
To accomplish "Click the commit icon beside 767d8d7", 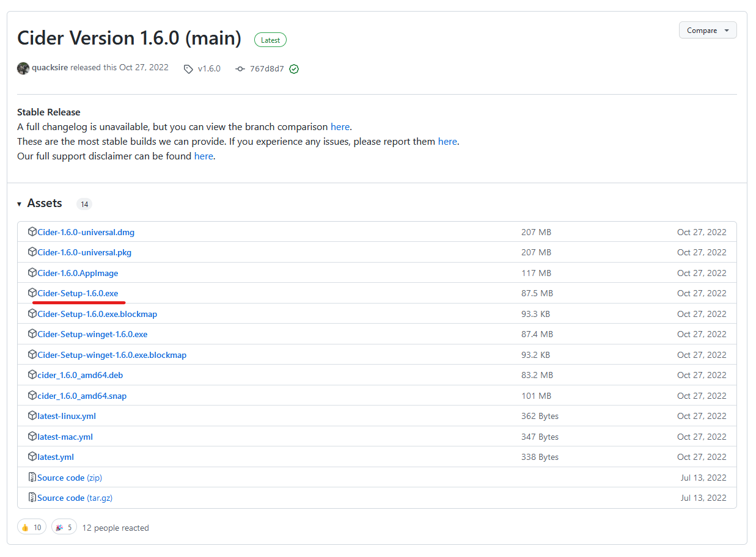I will [240, 69].
